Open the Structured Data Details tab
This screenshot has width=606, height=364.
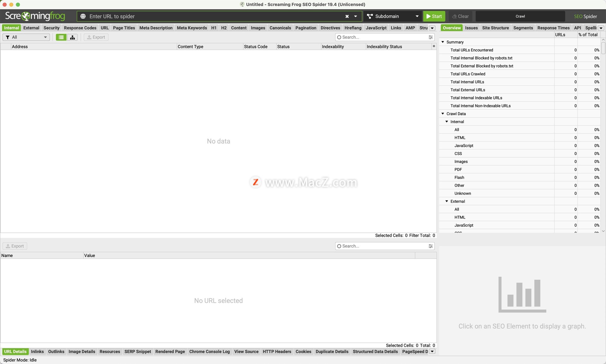(x=375, y=351)
